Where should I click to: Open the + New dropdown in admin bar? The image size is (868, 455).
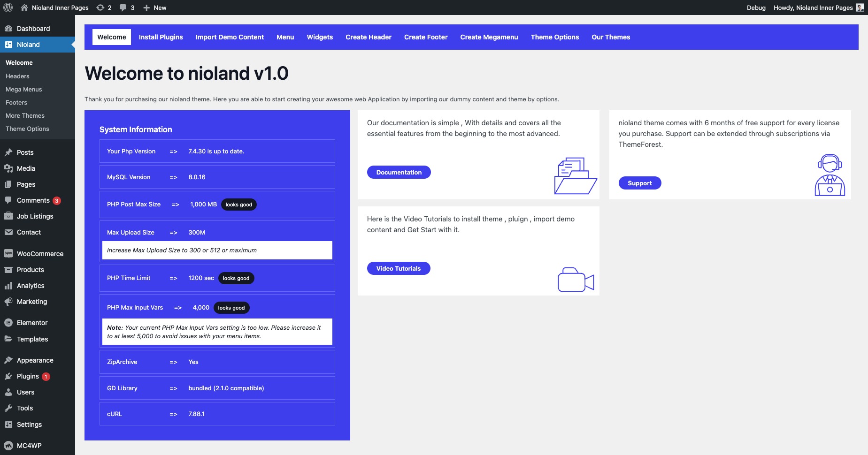click(x=155, y=8)
